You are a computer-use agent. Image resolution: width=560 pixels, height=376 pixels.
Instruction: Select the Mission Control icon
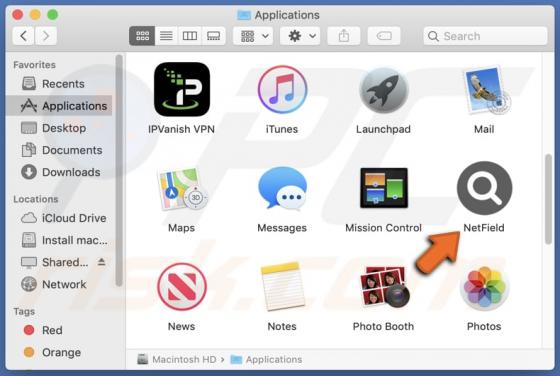pos(384,188)
